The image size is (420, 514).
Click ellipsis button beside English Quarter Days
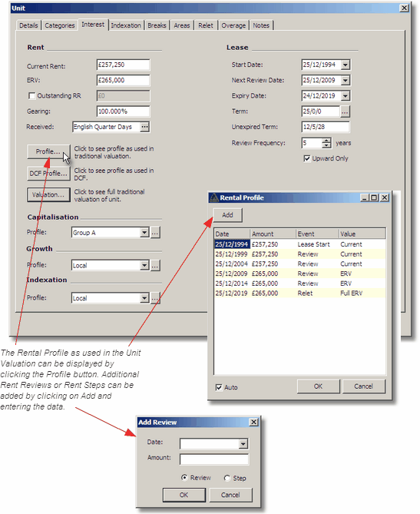[x=144, y=127]
